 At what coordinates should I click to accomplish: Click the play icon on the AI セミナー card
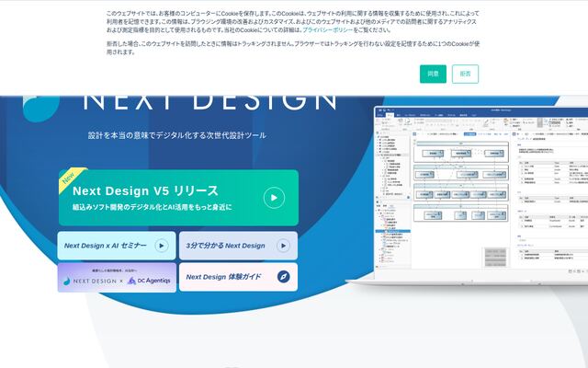[x=162, y=246]
